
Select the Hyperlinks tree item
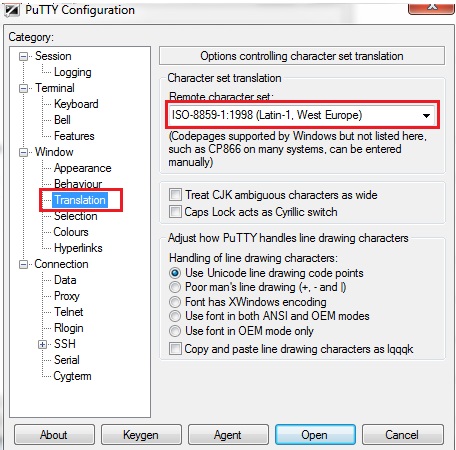coord(78,248)
